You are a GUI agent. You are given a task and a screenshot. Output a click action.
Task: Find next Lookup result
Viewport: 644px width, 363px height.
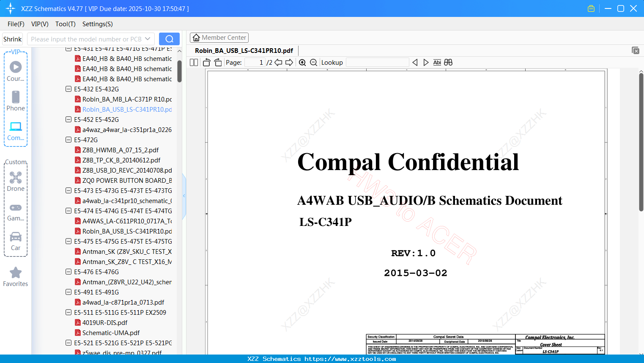(x=426, y=62)
